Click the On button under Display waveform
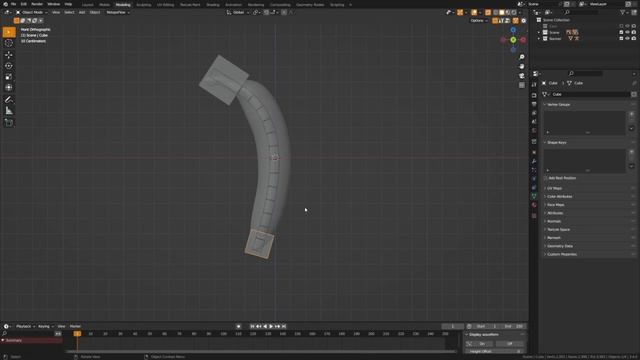Viewport: 640px width, 360px height. (480, 344)
